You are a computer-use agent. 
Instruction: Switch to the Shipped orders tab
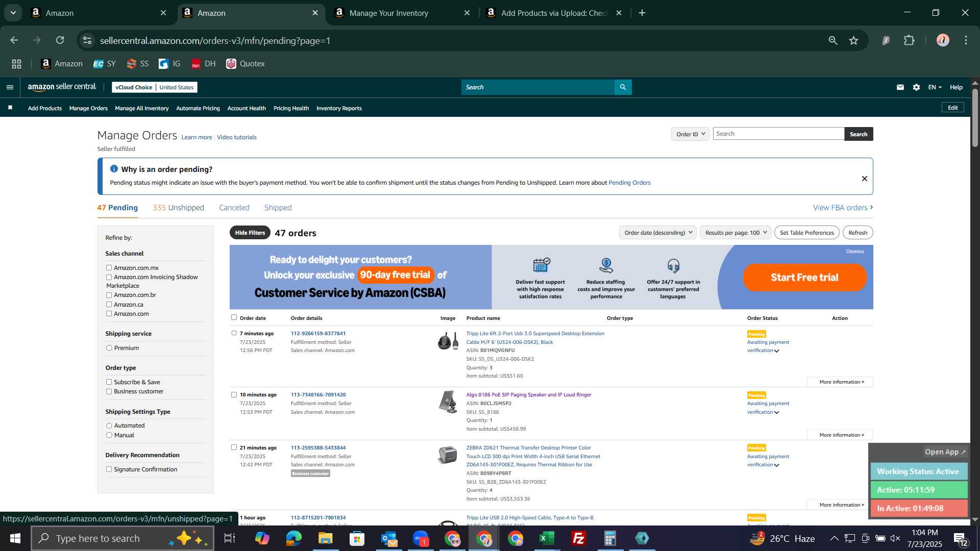[278, 208]
